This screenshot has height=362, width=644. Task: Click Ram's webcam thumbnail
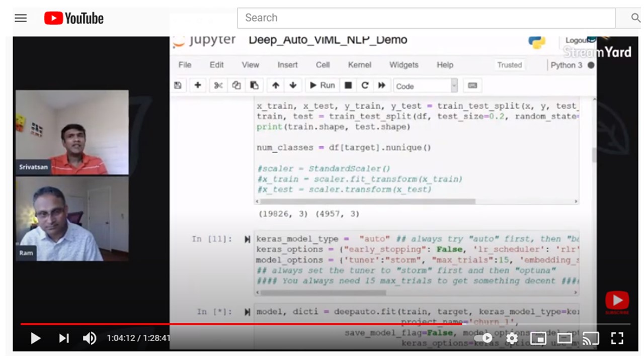[x=72, y=219]
